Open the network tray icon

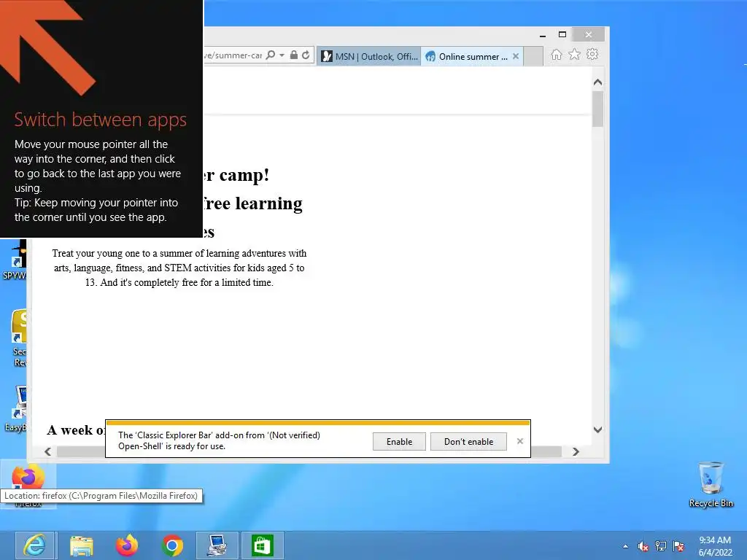pos(661,545)
